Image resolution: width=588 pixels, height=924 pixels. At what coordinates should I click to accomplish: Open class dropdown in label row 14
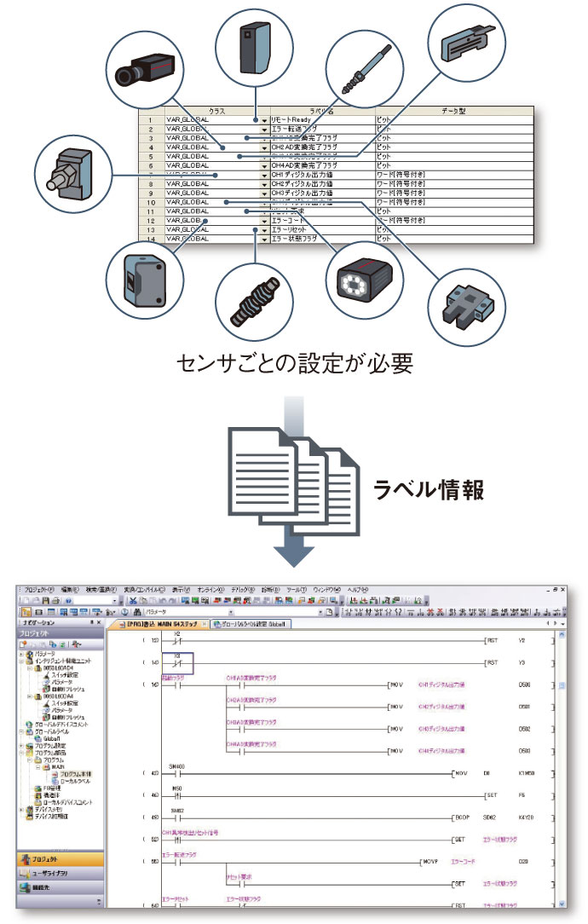(264, 240)
